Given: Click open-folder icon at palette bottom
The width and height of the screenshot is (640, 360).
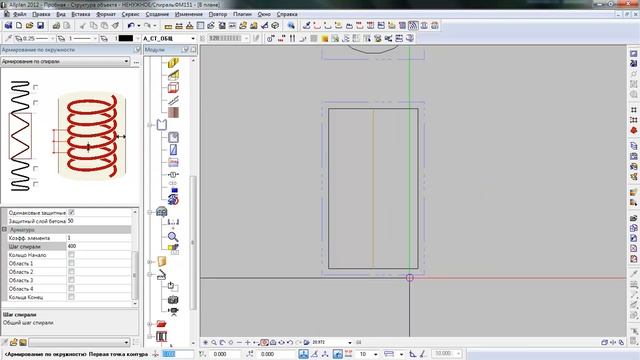Looking at the screenshot, I should tap(14, 342).
